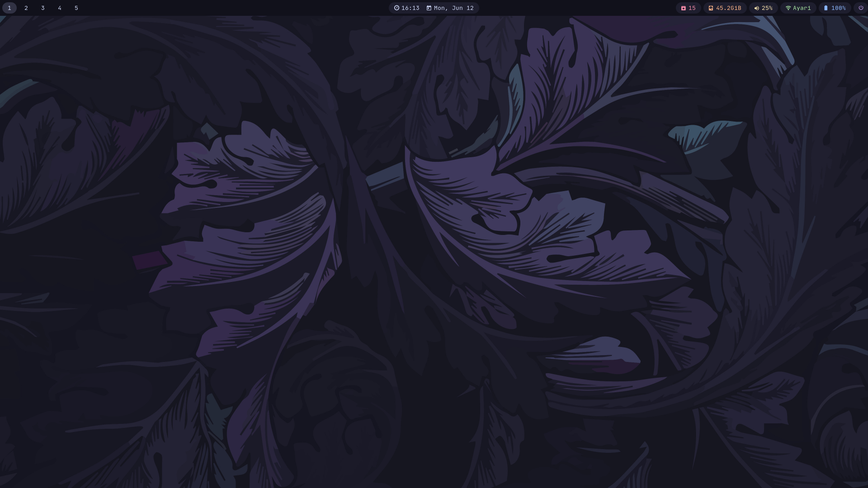This screenshot has width=868, height=488.
Task: Click the Wi-Fi signal icon
Action: click(x=788, y=8)
